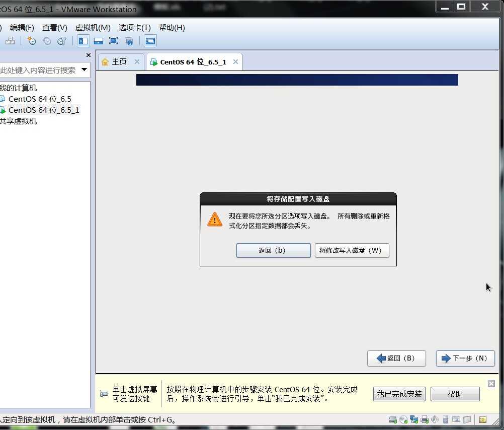This screenshot has height=430, width=504.
Task: Close the CentOS 64 位_6.5_1 tab
Action: coord(235,61)
